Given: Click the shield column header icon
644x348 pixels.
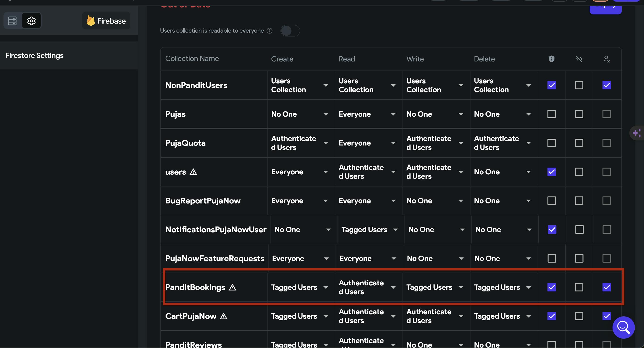Looking at the screenshot, I should [x=551, y=59].
